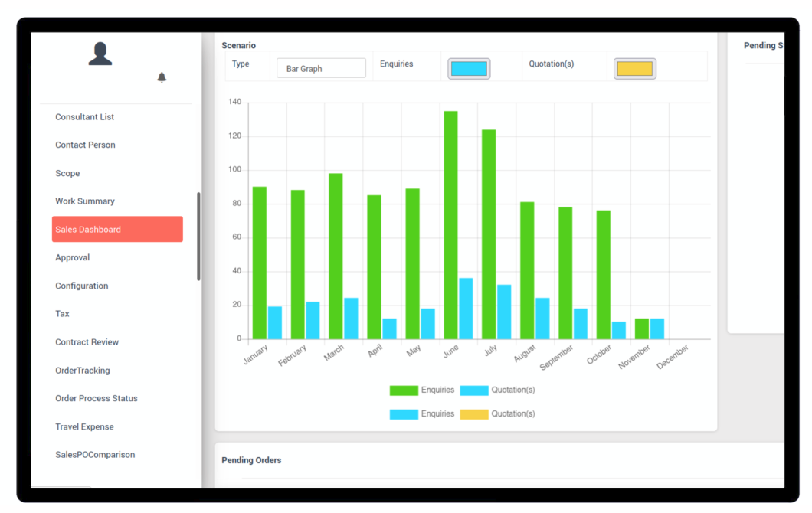This screenshot has height=513, width=812.
Task: Pick the yellow Quotation(s) color swatch
Action: click(635, 69)
